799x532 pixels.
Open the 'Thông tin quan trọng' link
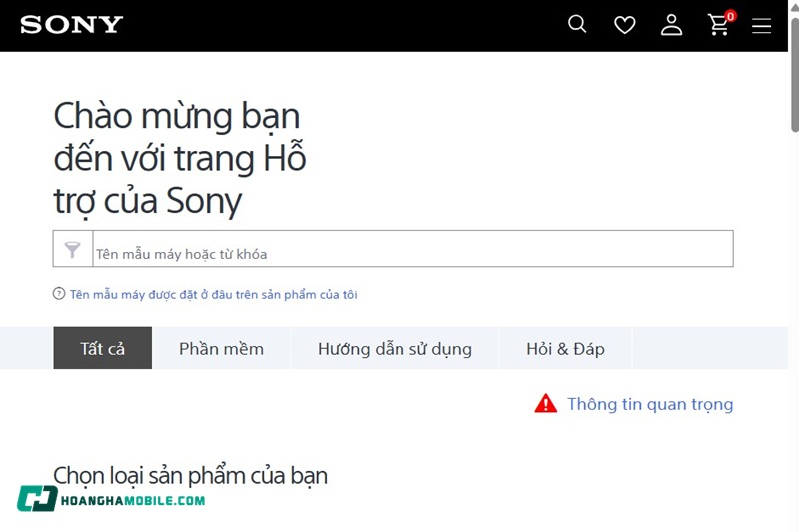[x=650, y=404]
